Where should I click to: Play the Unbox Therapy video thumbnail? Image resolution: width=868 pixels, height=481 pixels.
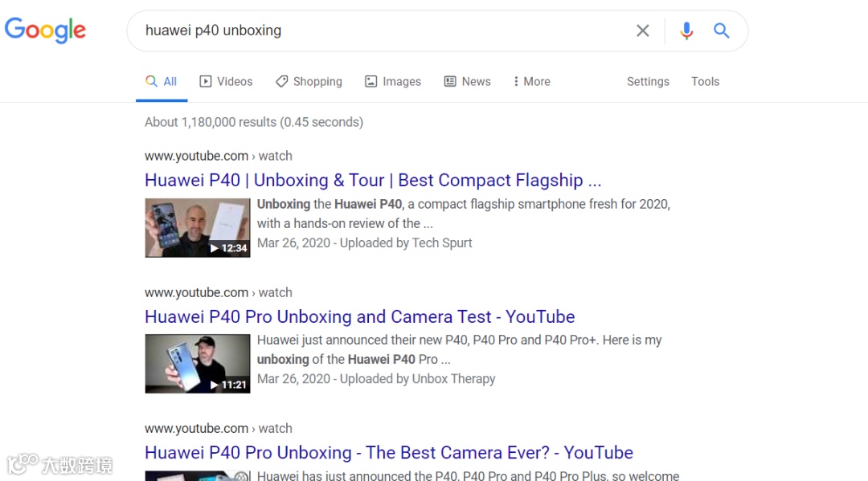pos(197,363)
